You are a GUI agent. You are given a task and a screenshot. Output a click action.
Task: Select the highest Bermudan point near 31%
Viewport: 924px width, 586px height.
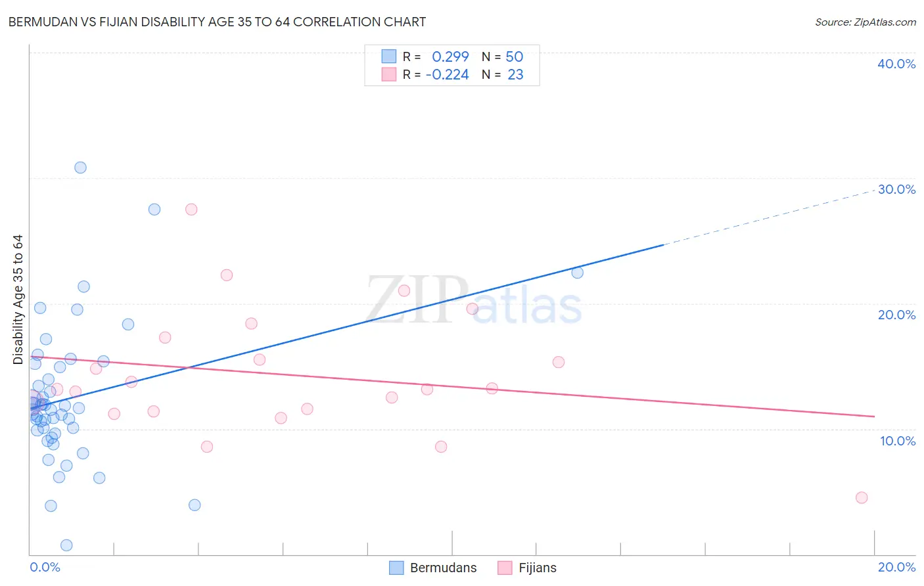click(80, 168)
